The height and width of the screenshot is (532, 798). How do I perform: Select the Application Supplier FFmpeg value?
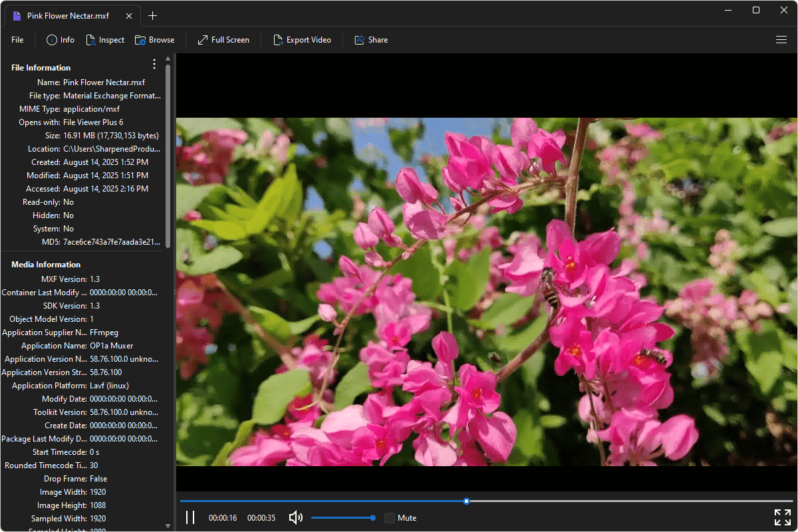(x=104, y=332)
